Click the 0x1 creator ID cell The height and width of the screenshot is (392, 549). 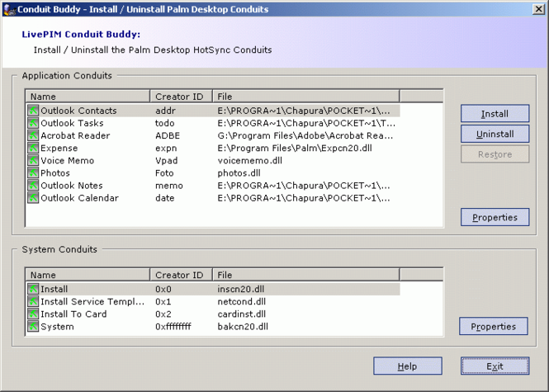tap(163, 302)
